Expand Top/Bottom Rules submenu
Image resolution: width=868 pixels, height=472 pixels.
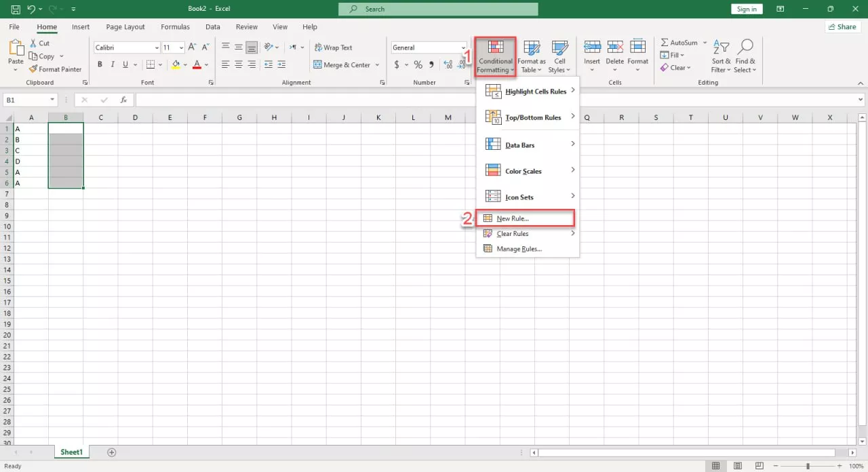[528, 117]
